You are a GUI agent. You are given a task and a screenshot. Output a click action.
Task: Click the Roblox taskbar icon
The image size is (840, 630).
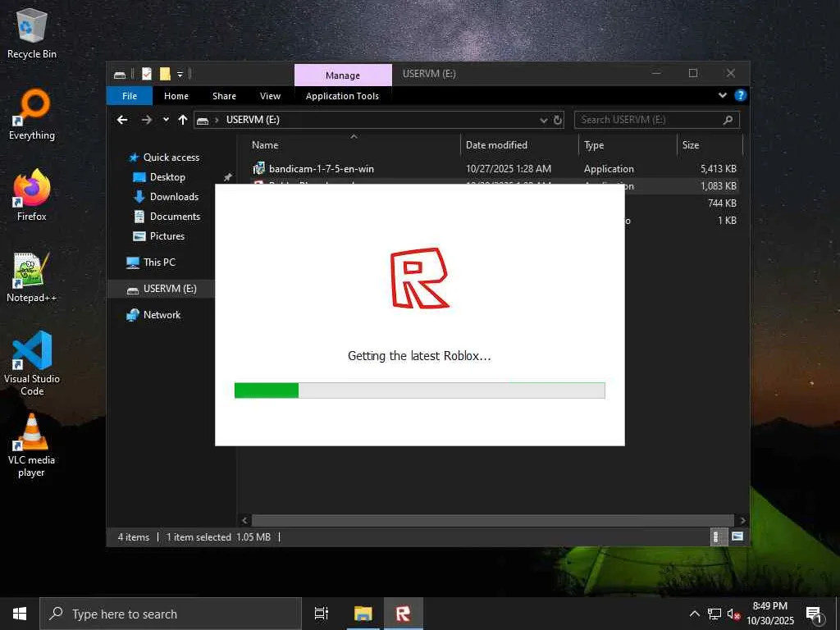click(403, 614)
